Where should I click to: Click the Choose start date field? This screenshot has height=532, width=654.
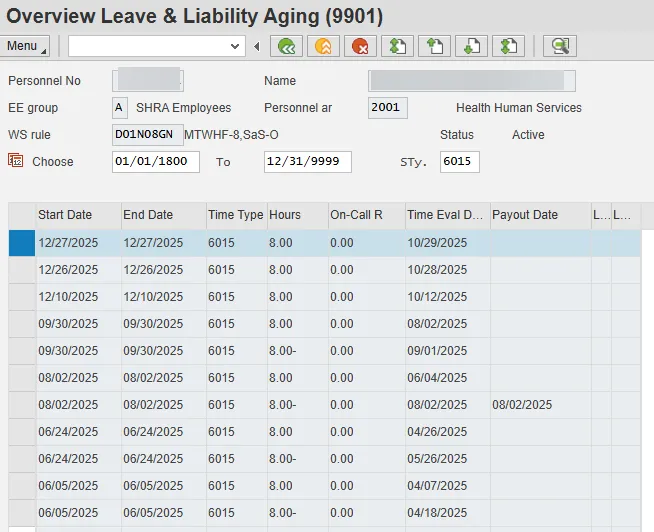(x=155, y=162)
